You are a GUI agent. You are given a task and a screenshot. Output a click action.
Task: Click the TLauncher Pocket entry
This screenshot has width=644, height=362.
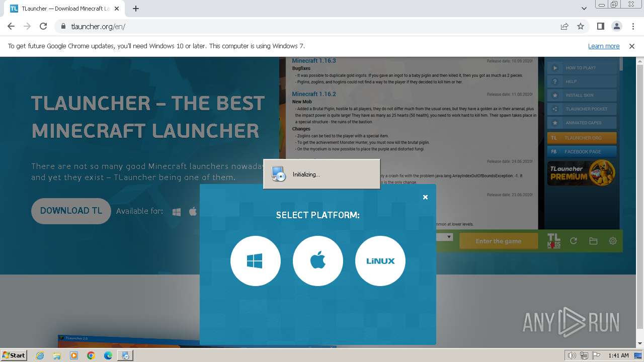coord(582,109)
